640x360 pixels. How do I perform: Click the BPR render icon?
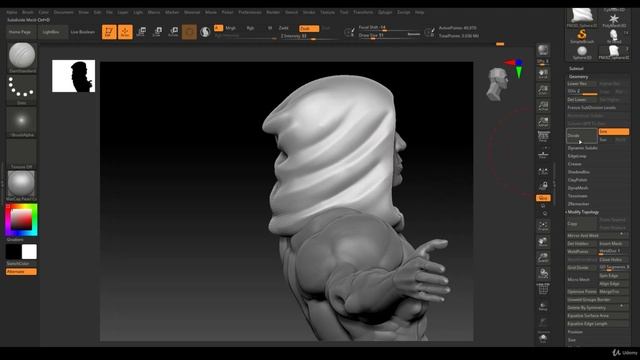543,51
